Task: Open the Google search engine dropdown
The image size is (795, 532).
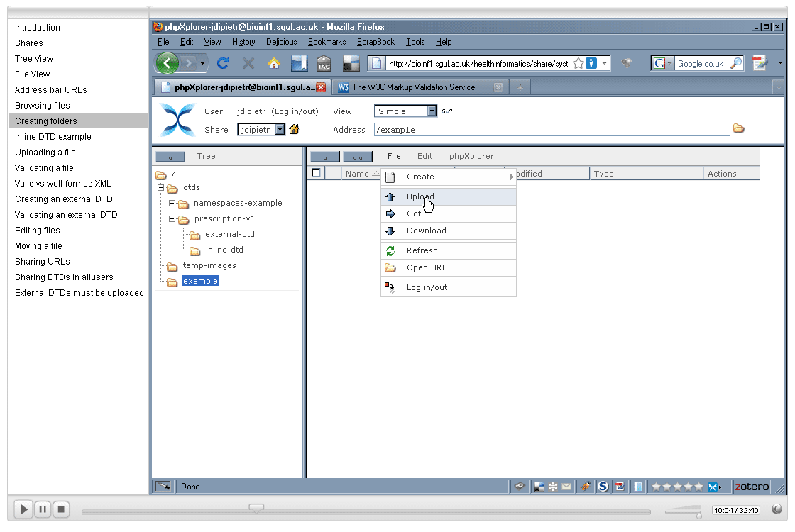Action: pyautogui.click(x=662, y=63)
